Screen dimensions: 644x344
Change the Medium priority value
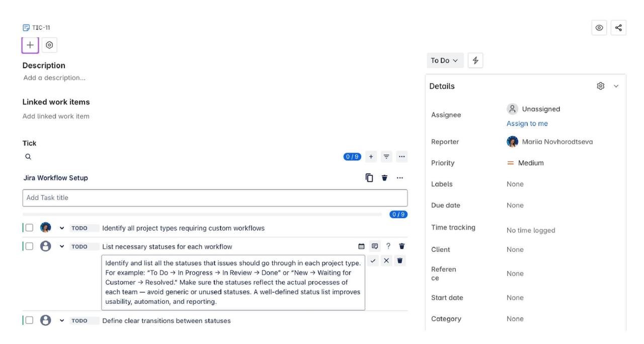(x=525, y=163)
